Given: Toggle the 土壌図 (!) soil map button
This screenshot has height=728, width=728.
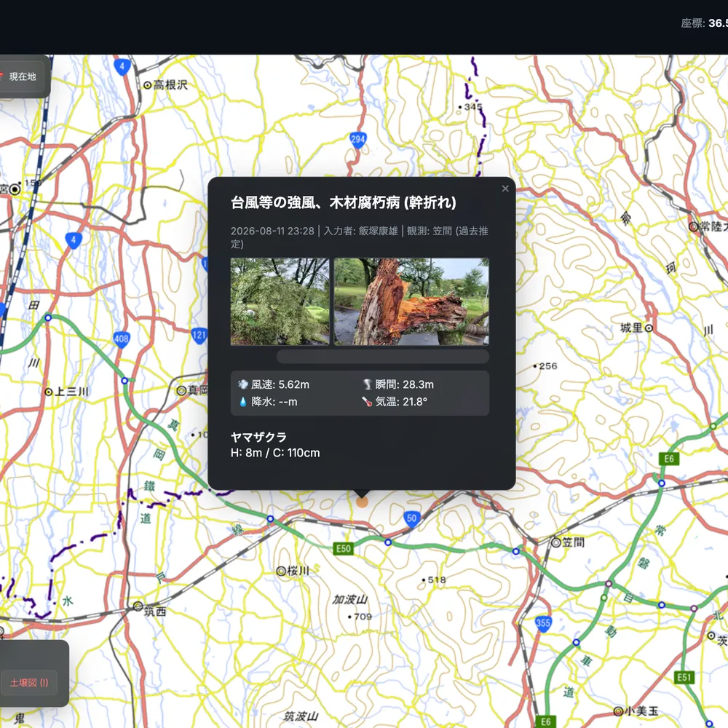Looking at the screenshot, I should pos(29,683).
